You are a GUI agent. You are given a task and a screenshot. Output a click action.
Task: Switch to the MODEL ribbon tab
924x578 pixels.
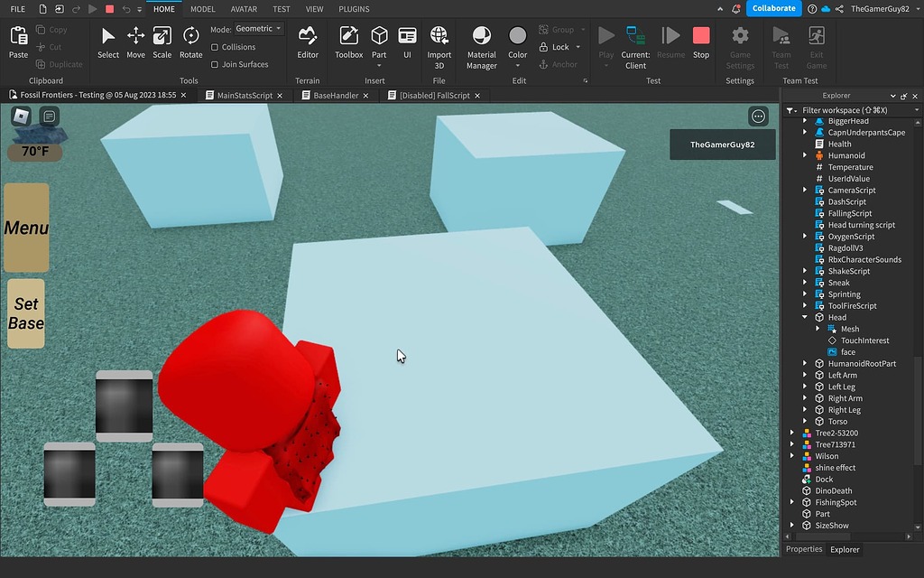202,9
